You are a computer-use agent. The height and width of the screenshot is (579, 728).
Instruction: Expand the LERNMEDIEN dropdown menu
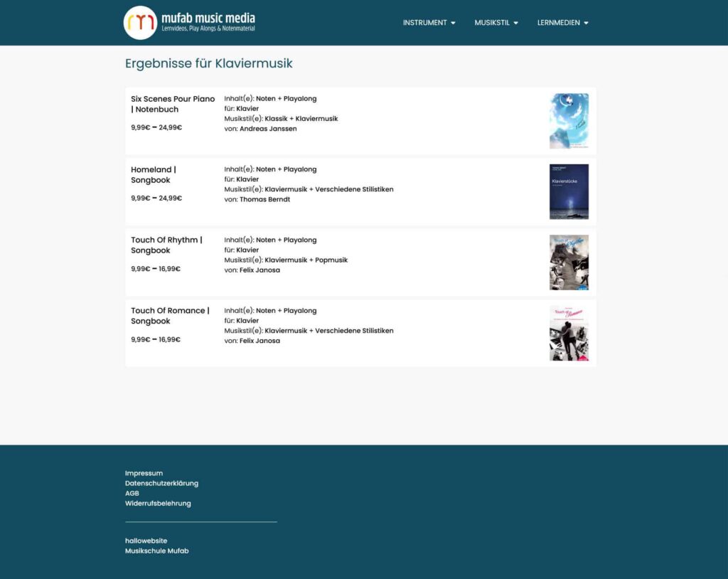click(562, 23)
